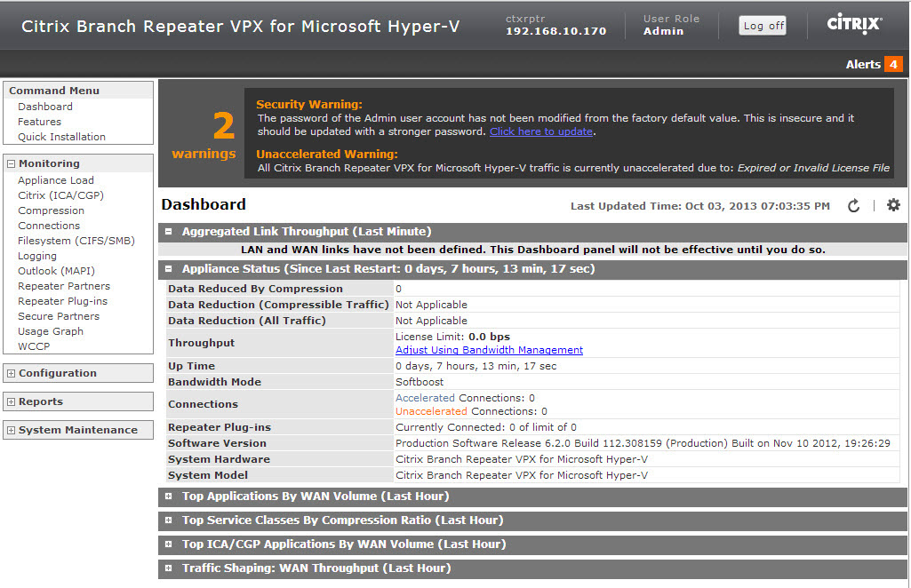This screenshot has height=588, width=911.
Task: Open Outlook (MAPI) monitoring page
Action: click(56, 271)
